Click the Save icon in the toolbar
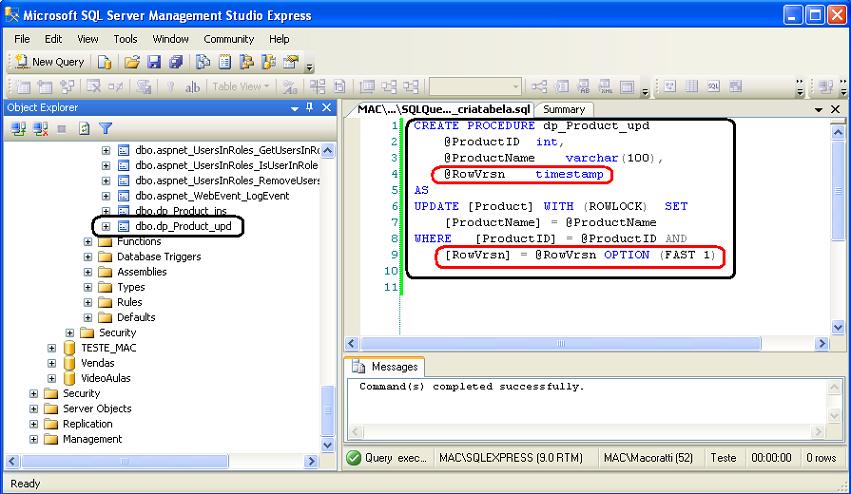 (154, 62)
